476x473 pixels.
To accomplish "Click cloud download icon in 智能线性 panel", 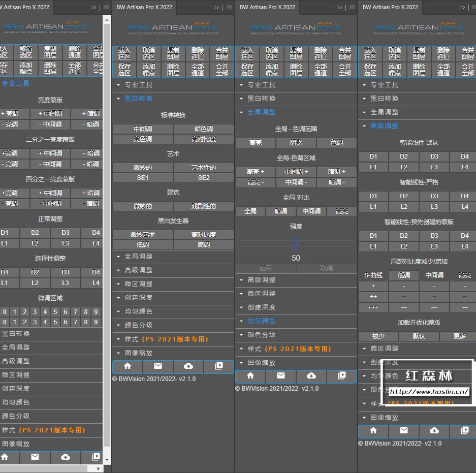I will 434,431.
